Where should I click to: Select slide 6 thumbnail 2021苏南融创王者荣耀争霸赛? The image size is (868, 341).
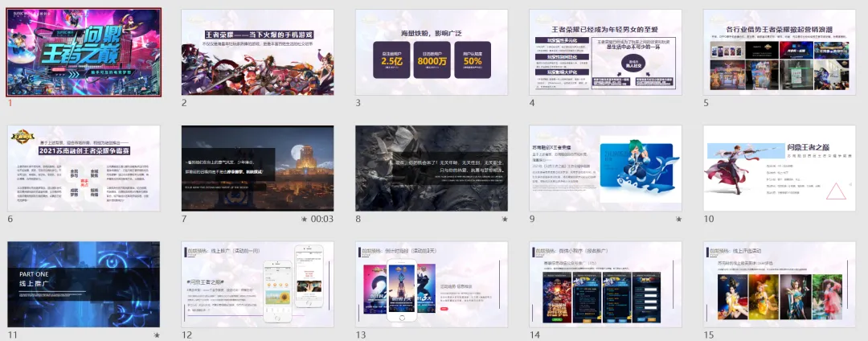click(x=84, y=168)
